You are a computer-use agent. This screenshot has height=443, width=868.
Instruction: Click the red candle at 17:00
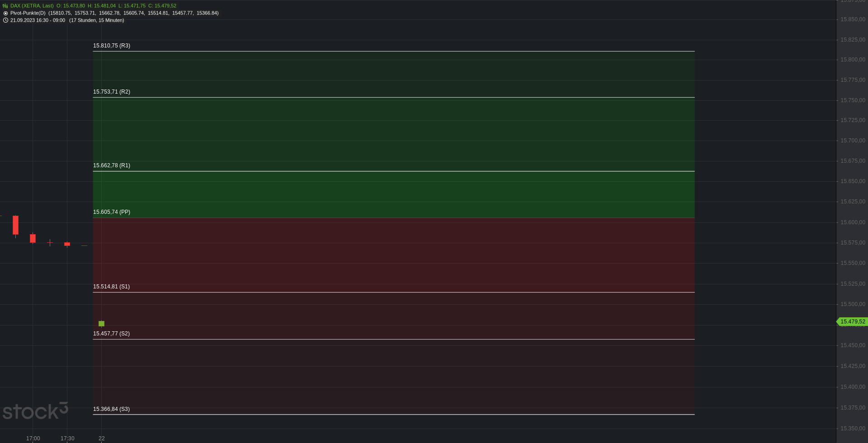pyautogui.click(x=33, y=238)
